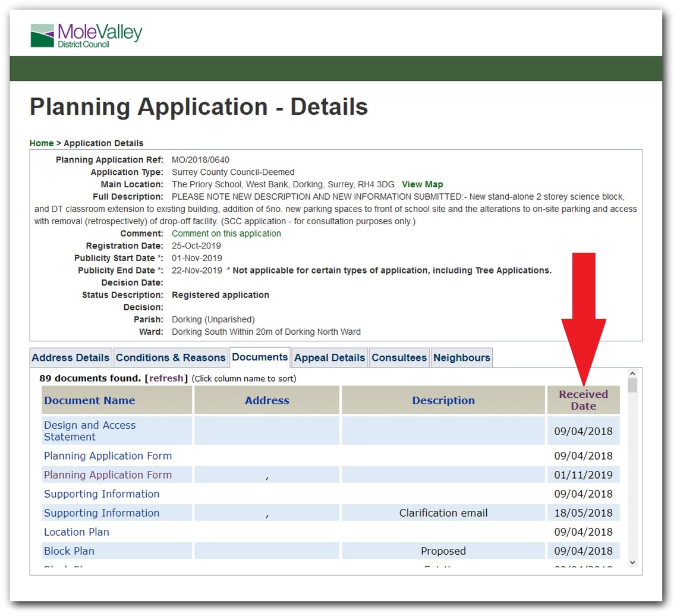The height and width of the screenshot is (616, 677).
Task: Open the View Map link
Action: tap(422, 184)
